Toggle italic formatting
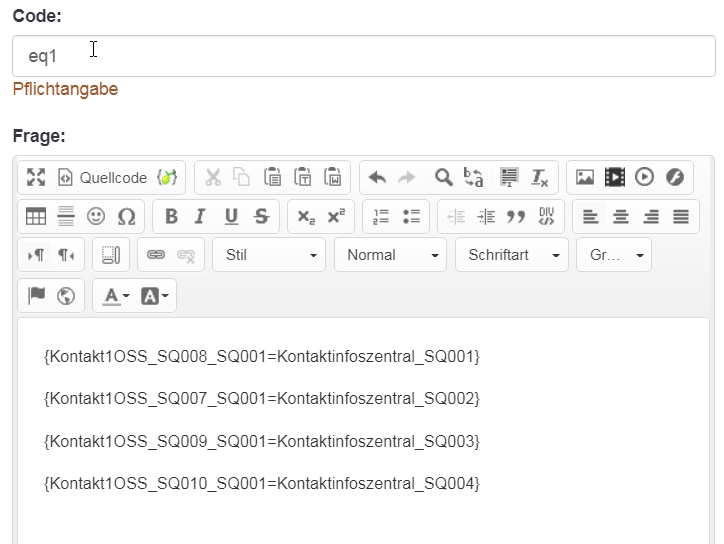Viewport: 724px width, 544px height. [200, 216]
